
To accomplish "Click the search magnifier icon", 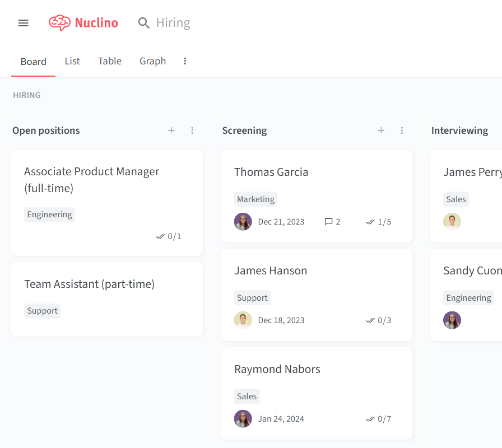I will 144,23.
